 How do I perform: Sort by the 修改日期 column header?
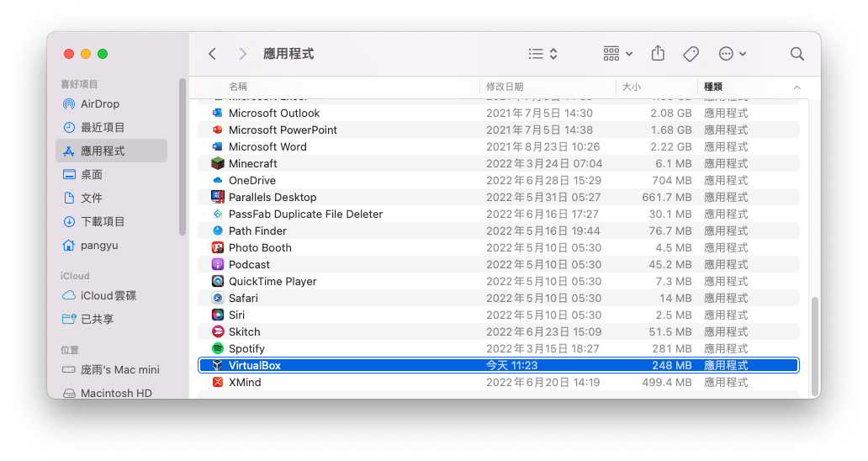click(505, 87)
